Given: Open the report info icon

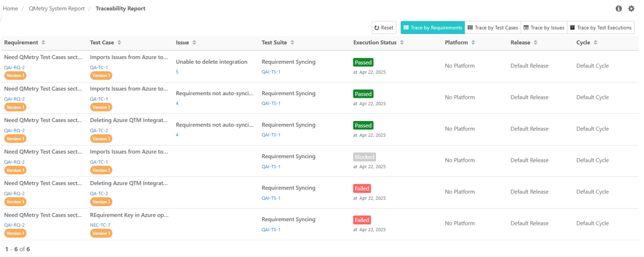Looking at the screenshot, I should (619, 9).
